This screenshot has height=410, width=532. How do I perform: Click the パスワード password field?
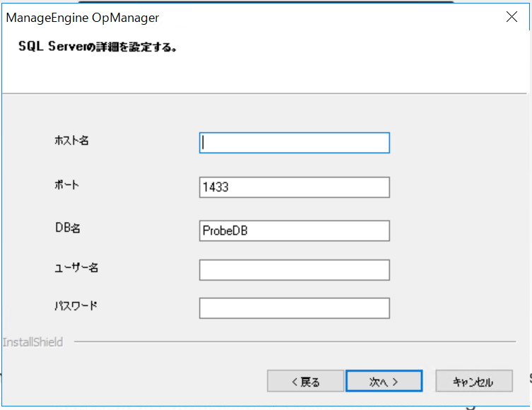tap(294, 308)
